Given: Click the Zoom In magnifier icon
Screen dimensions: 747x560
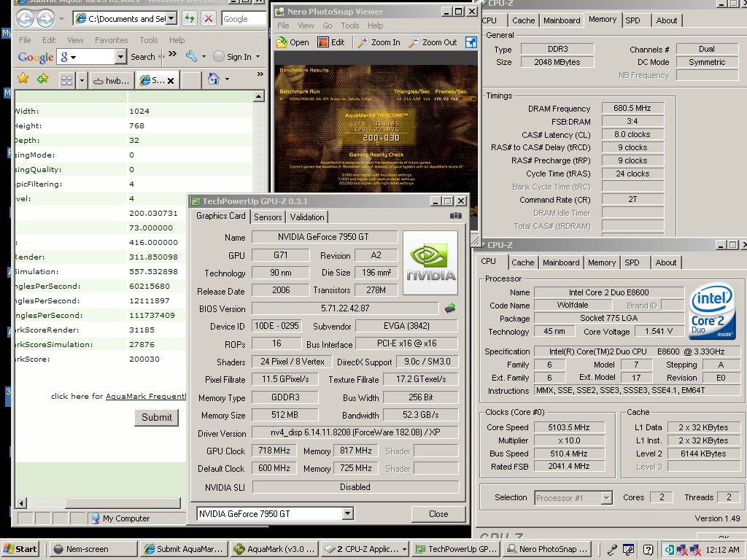Looking at the screenshot, I should (x=363, y=42).
